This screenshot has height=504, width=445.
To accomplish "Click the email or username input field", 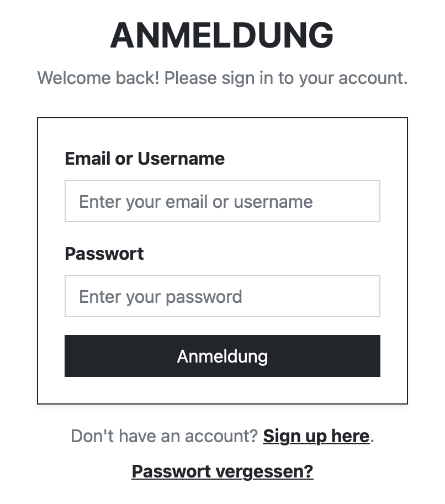I will point(222,201).
